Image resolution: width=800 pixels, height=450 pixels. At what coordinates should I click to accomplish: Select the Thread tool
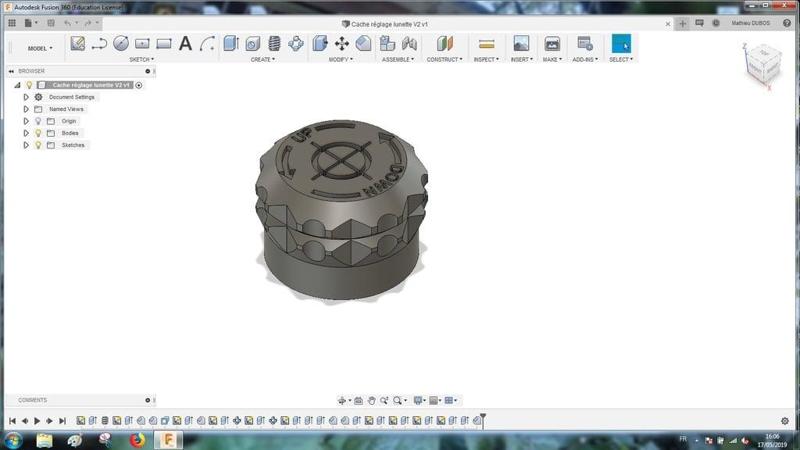(x=274, y=44)
